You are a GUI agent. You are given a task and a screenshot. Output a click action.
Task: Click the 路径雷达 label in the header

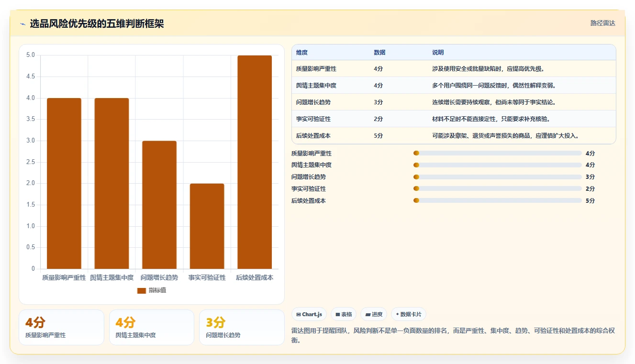click(602, 23)
